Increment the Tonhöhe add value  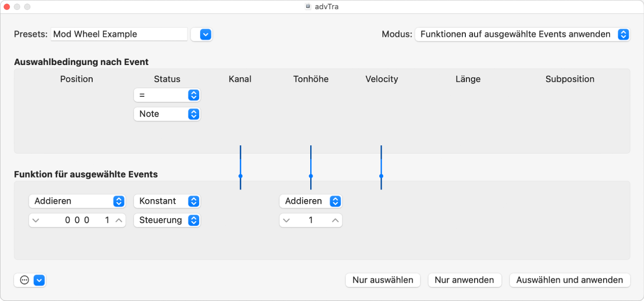click(x=335, y=220)
